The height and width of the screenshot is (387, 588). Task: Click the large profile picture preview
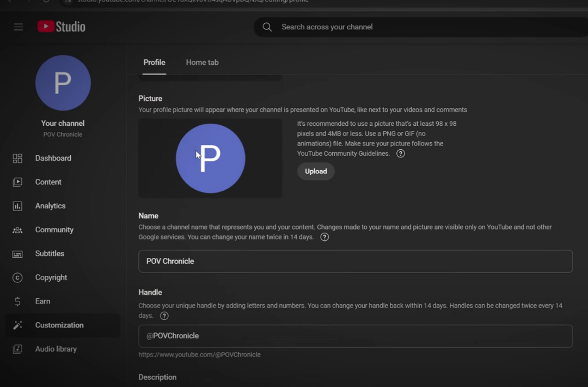click(x=210, y=159)
